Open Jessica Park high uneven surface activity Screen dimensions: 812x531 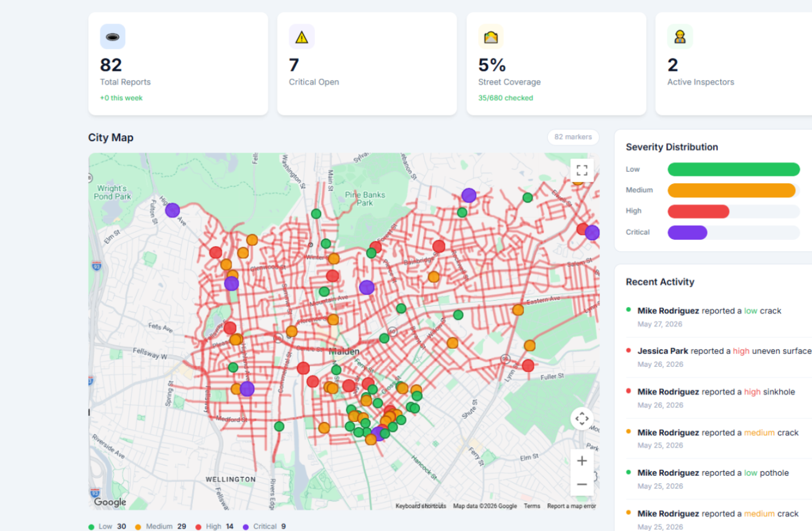pyautogui.click(x=718, y=357)
